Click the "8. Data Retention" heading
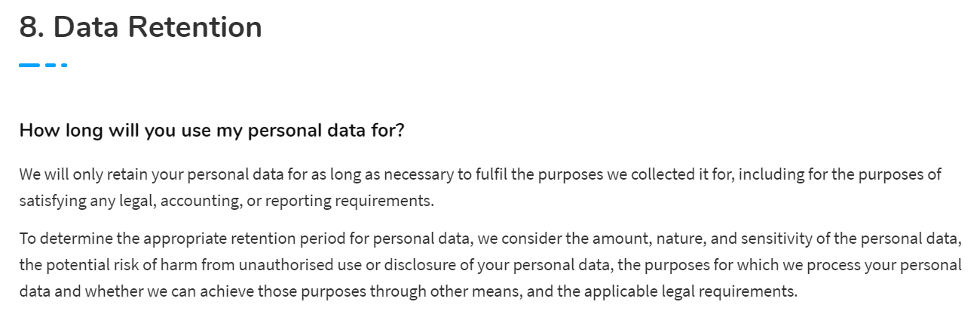 (x=141, y=28)
